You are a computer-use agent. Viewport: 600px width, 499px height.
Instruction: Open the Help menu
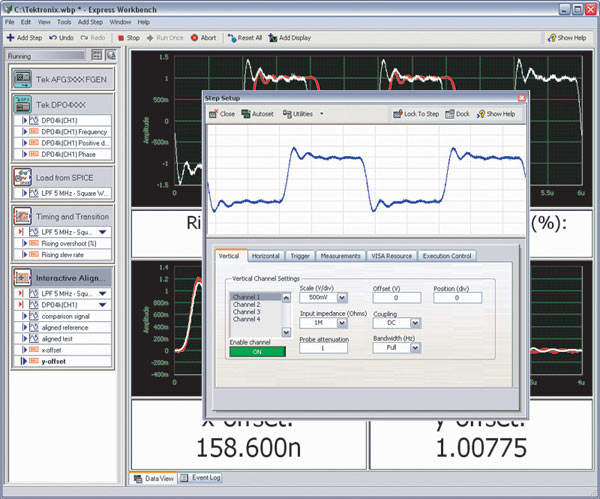[x=143, y=22]
